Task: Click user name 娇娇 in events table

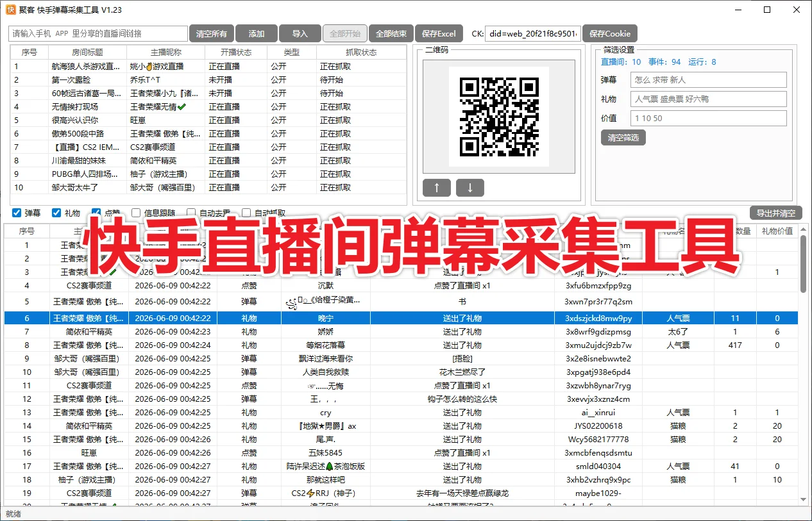Action: (326, 331)
